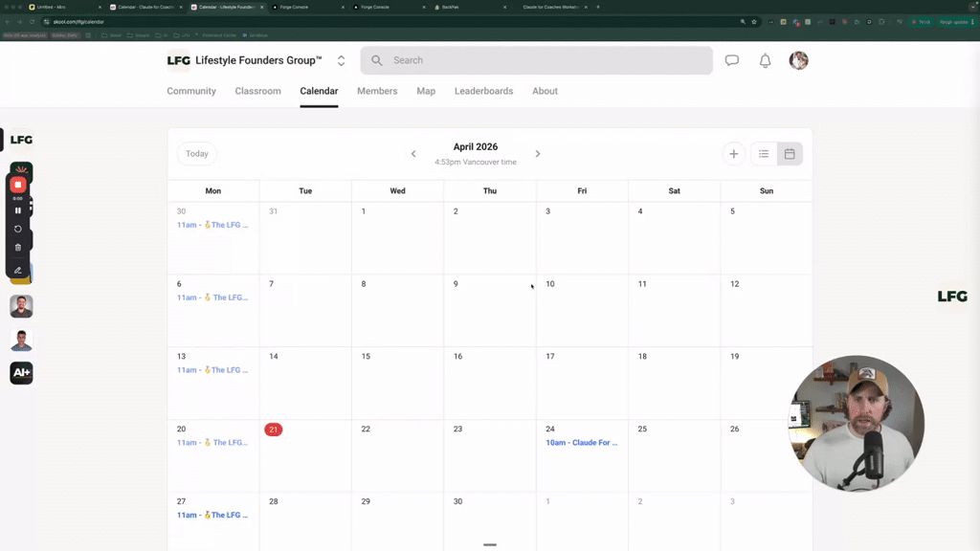Click the LFG group logo in header
980x551 pixels.
click(x=179, y=60)
